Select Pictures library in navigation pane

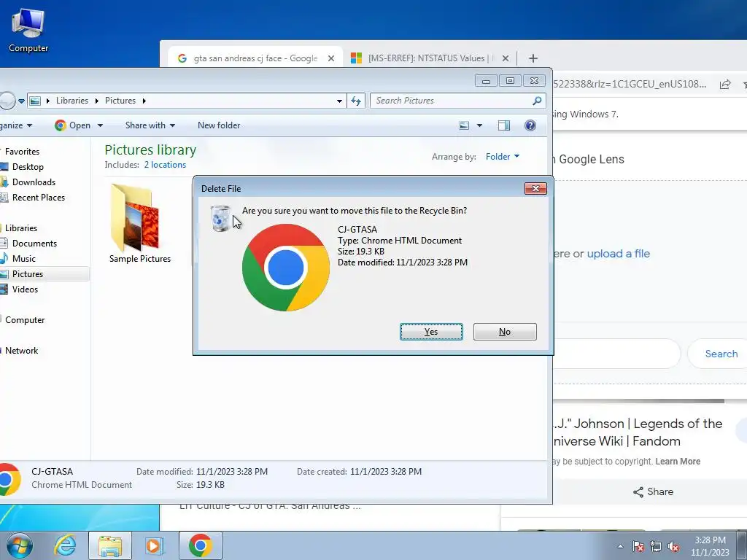click(x=28, y=274)
